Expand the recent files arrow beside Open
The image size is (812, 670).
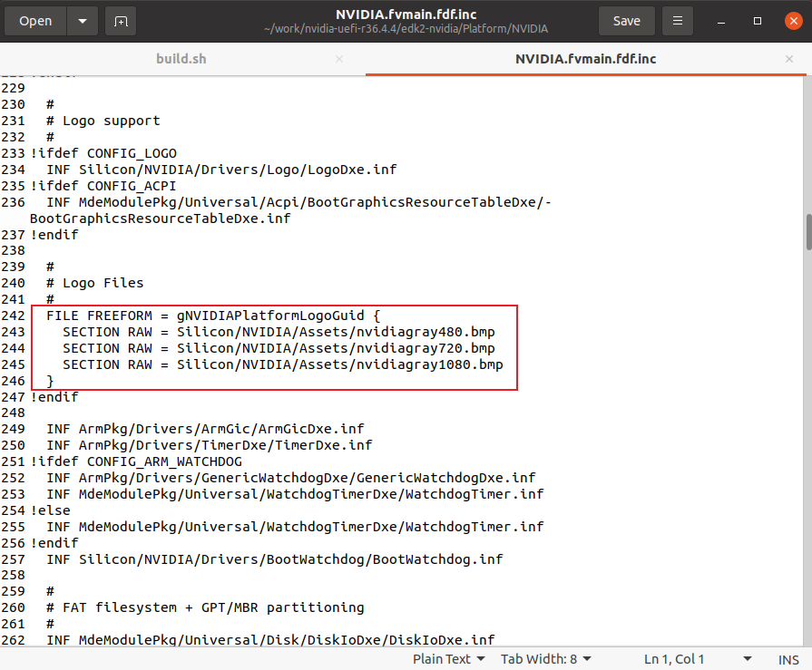point(83,21)
